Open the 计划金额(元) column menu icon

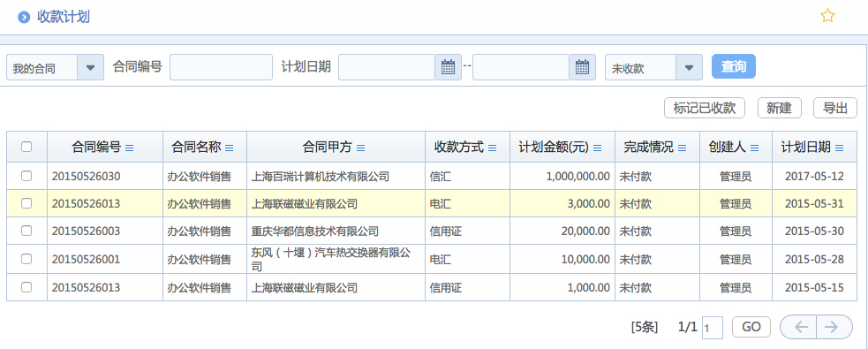point(597,148)
